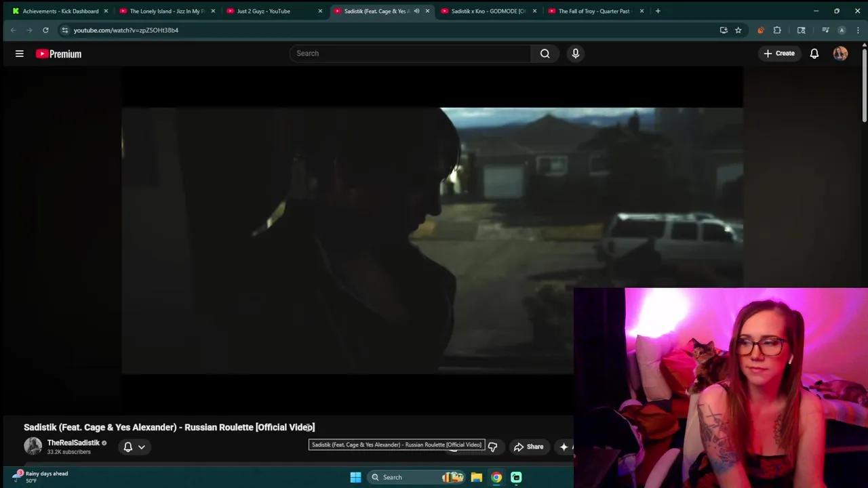Switch to Achievements - Kick Dashboard tab
Screen dimensions: 868x488
coord(60,11)
